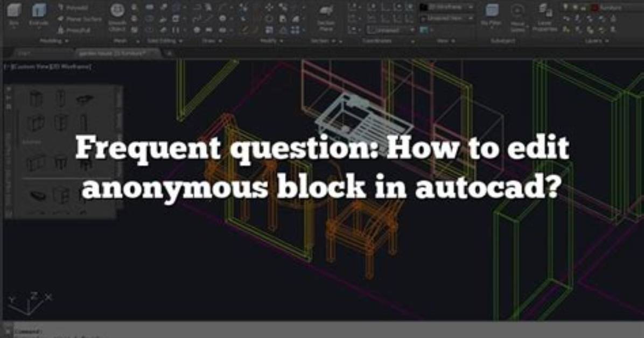Click the Smooth Object button
This screenshot has height=338, width=644.
117,17
